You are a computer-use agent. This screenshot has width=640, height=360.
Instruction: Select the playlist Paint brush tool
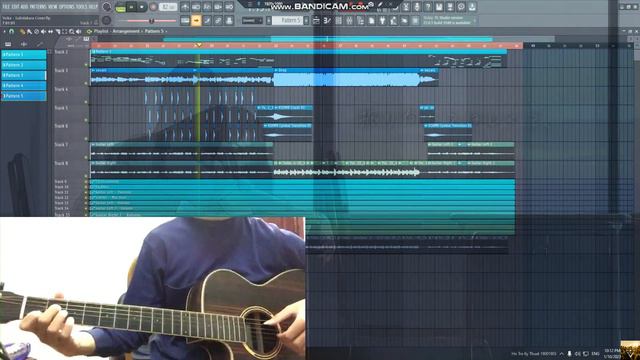(29, 31)
